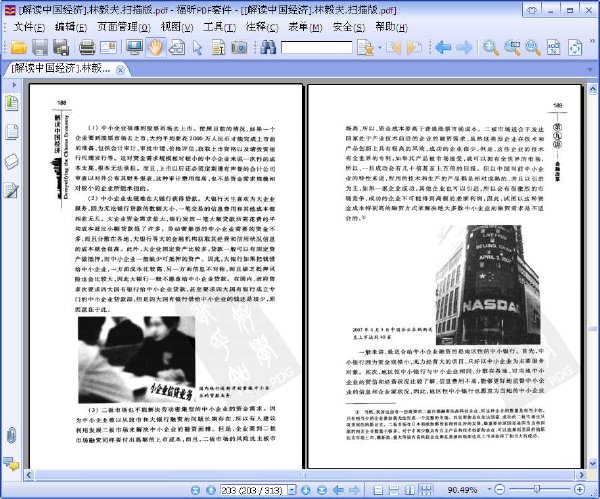
Task: Open the 视图(V) menu
Action: pyautogui.click(x=177, y=27)
